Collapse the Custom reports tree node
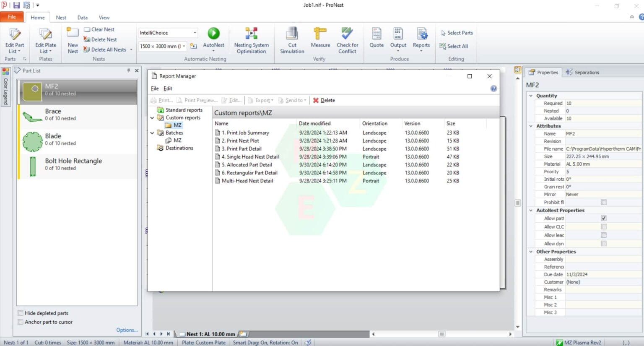The image size is (644, 346). tap(152, 118)
